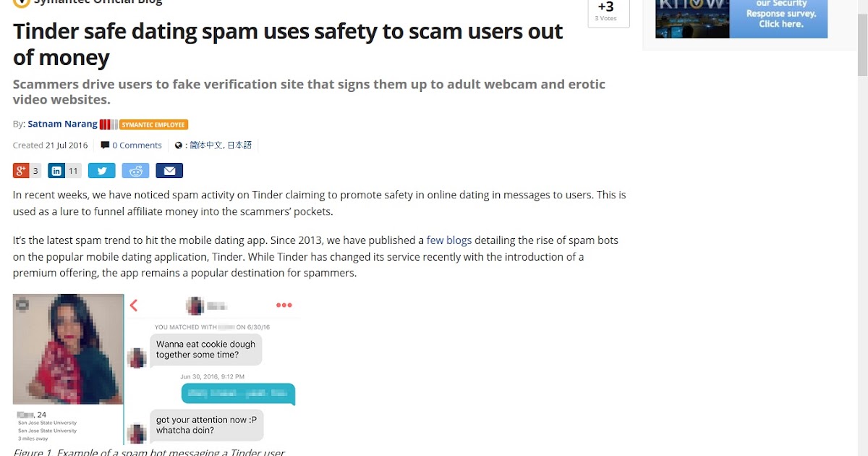Screen dimensions: 868x456
Task: Email this article via envelope button
Action: [x=169, y=171]
